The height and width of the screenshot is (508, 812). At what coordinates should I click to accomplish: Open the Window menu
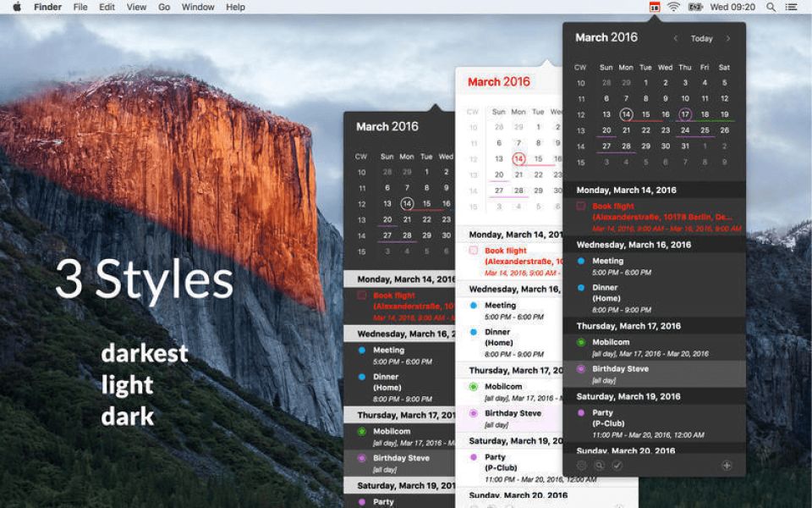tap(198, 8)
